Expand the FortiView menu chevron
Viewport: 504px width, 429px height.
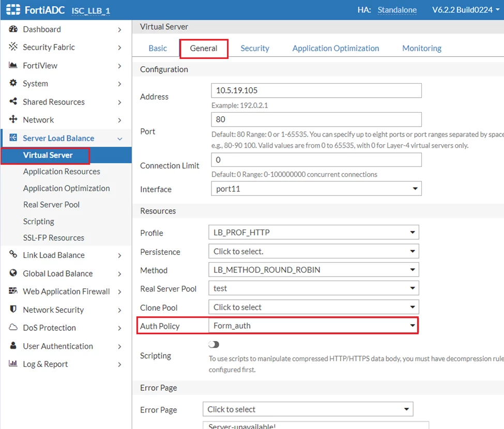tap(119, 66)
